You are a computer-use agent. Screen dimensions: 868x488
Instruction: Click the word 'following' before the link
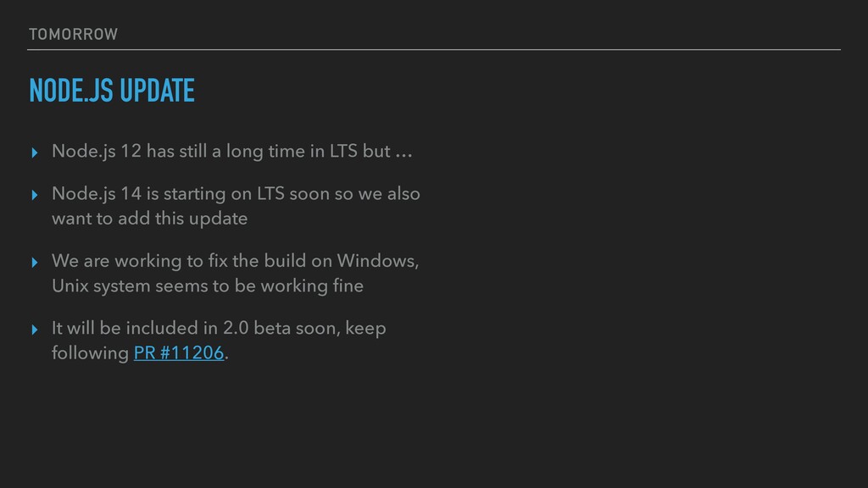[90, 353]
